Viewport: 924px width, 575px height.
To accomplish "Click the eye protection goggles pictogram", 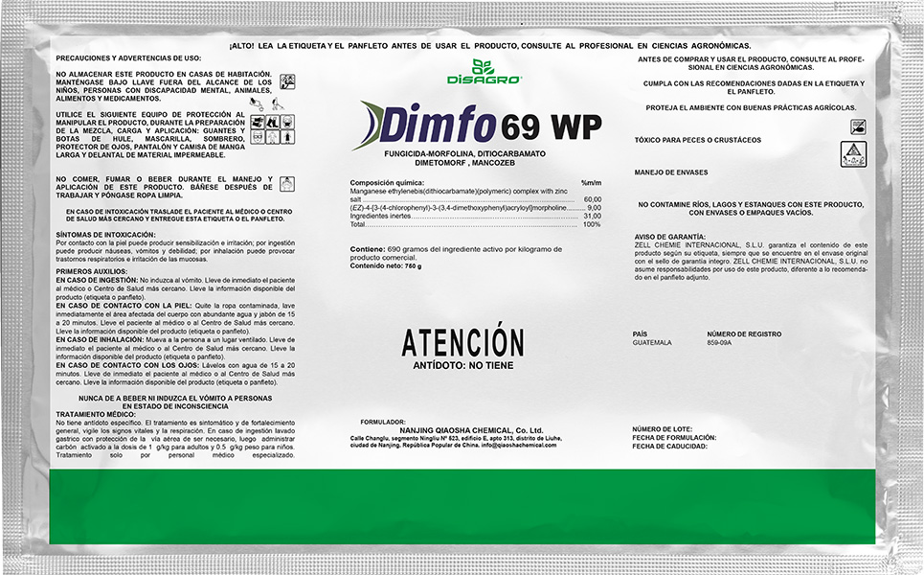I will click(x=258, y=137).
